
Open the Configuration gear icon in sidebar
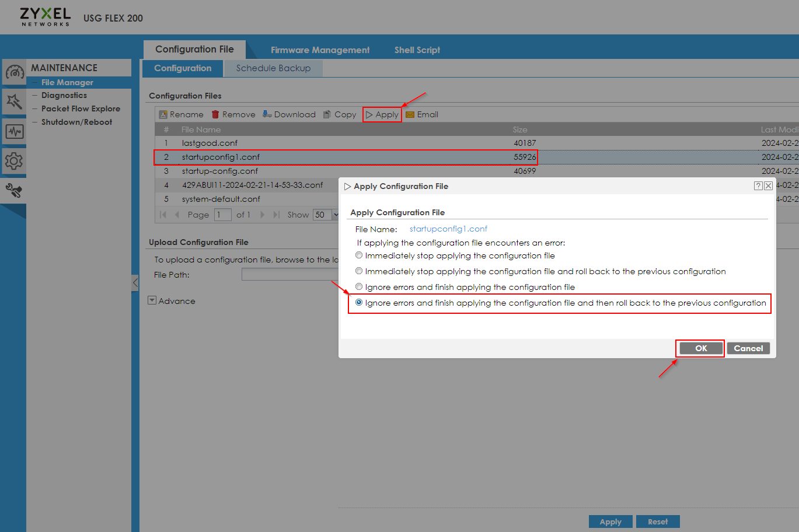(x=14, y=162)
